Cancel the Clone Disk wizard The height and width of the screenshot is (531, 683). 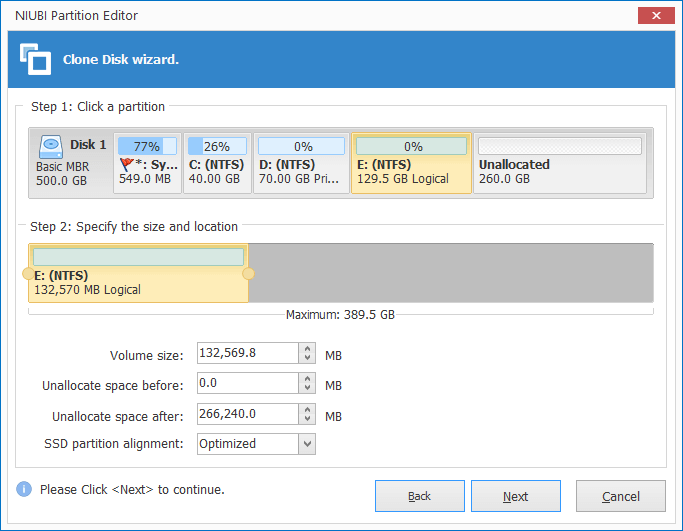[x=620, y=496]
